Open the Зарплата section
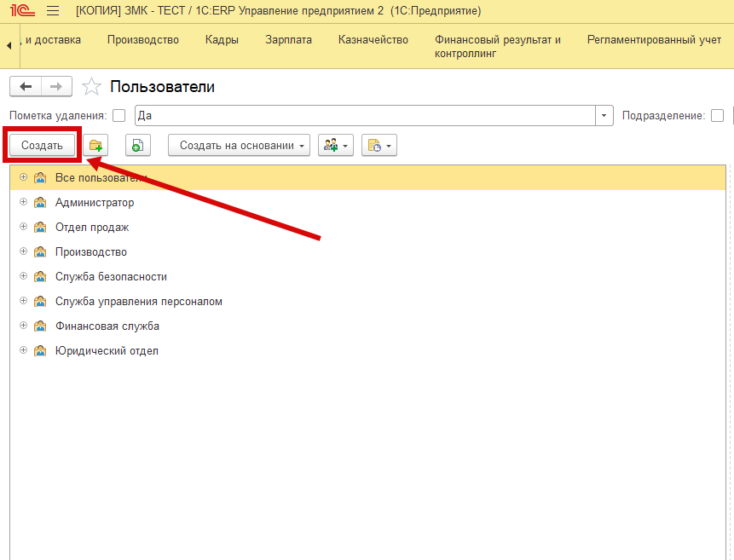Screen dimensions: 734x560 coord(288,40)
